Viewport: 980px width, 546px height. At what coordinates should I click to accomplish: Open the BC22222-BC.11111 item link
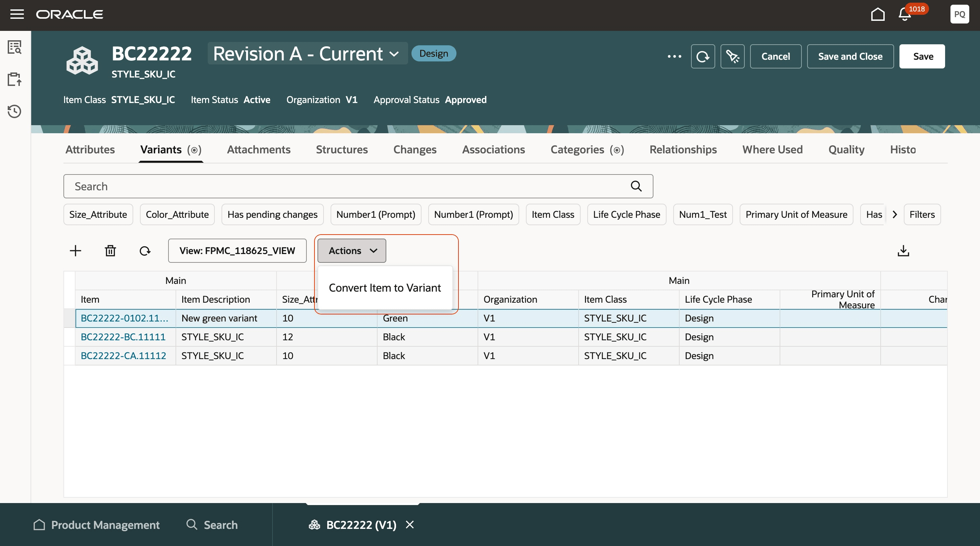coord(123,337)
